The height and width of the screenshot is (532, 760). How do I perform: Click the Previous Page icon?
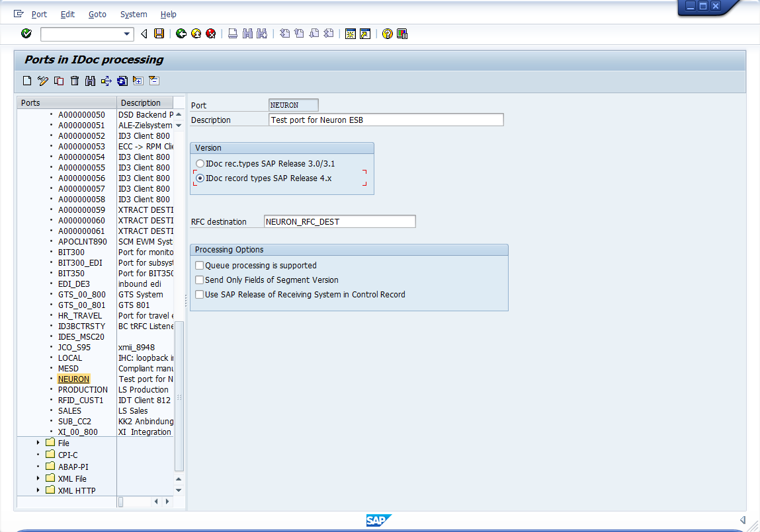click(300, 34)
